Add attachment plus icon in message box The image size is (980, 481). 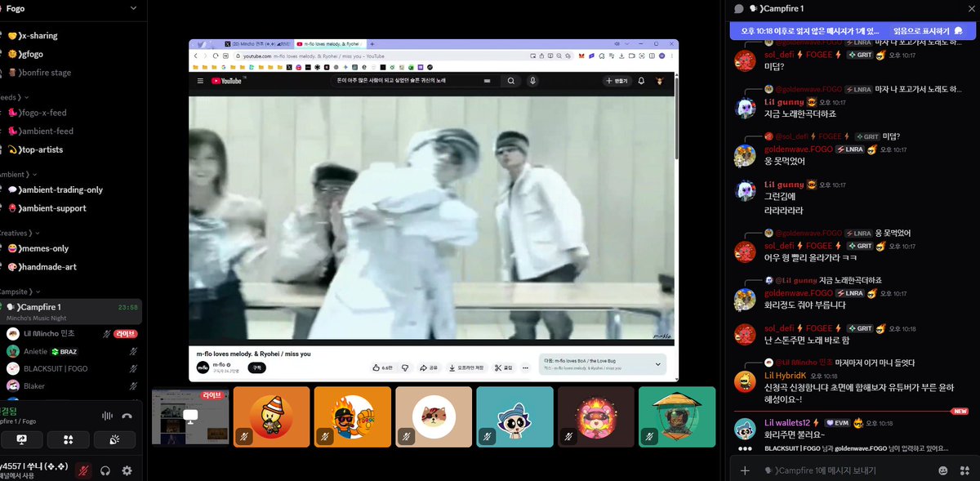[744, 470]
